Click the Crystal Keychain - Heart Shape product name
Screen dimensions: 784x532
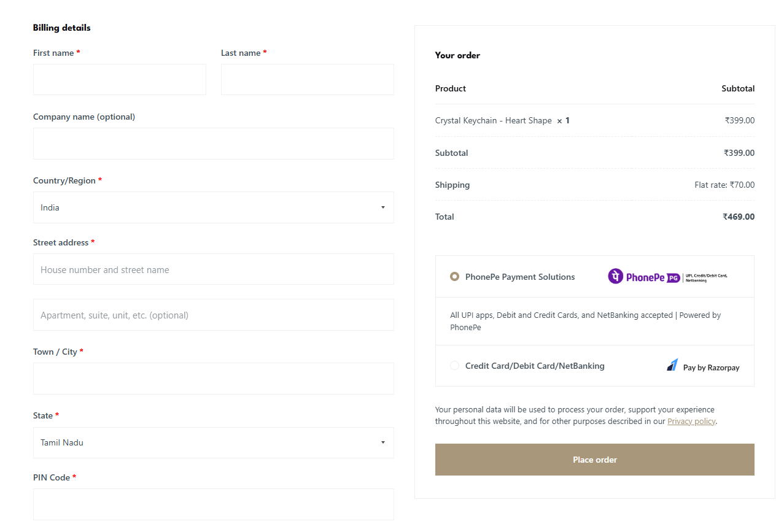click(493, 121)
